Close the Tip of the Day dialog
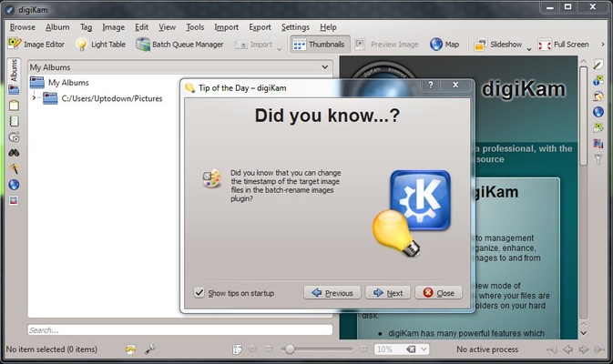 tap(439, 292)
